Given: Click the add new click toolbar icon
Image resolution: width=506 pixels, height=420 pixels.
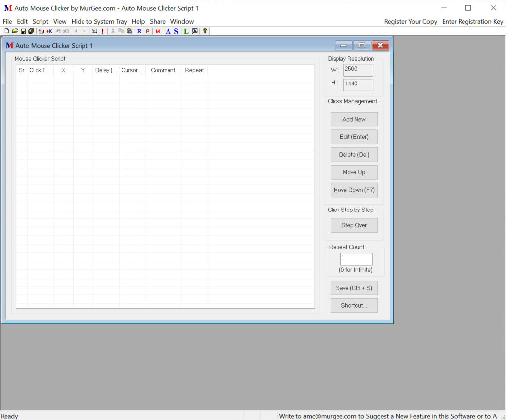Looking at the screenshot, I should pos(42,31).
